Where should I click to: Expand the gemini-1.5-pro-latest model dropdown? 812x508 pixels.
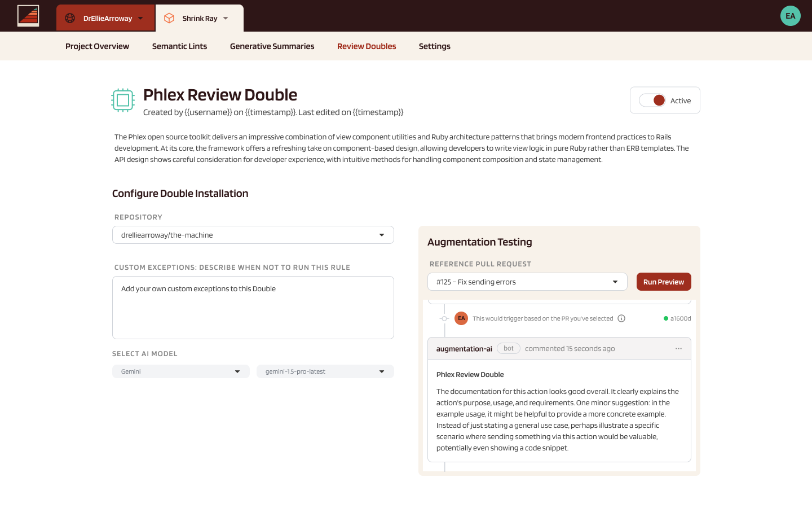pyautogui.click(x=325, y=371)
